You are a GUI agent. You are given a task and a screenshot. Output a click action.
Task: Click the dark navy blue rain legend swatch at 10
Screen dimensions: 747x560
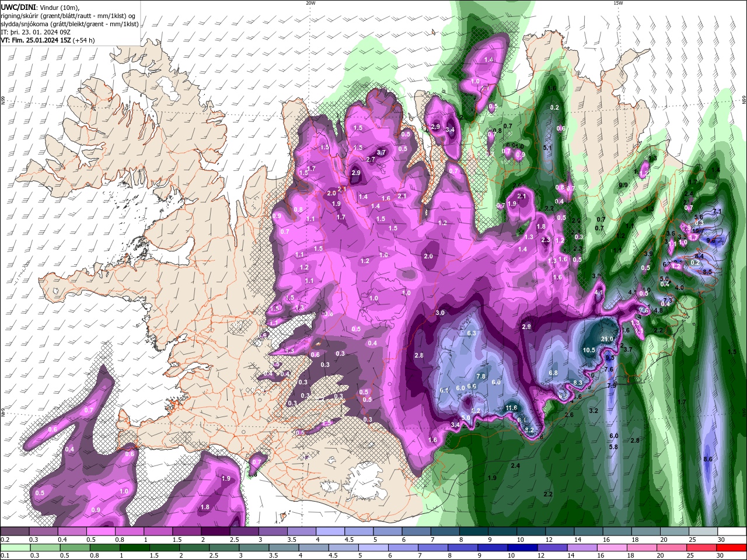coord(522,548)
